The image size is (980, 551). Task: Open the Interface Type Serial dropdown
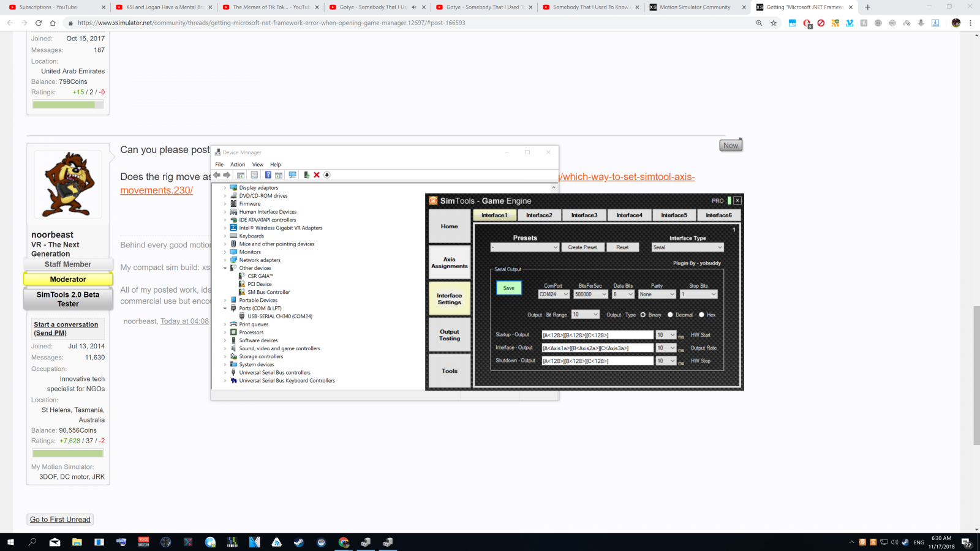point(687,247)
